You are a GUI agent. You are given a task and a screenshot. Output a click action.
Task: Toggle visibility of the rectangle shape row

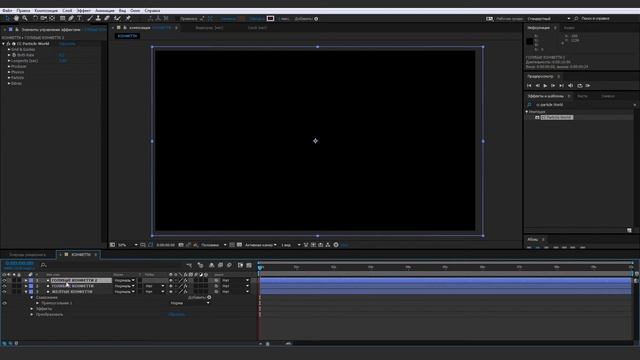(x=4, y=303)
